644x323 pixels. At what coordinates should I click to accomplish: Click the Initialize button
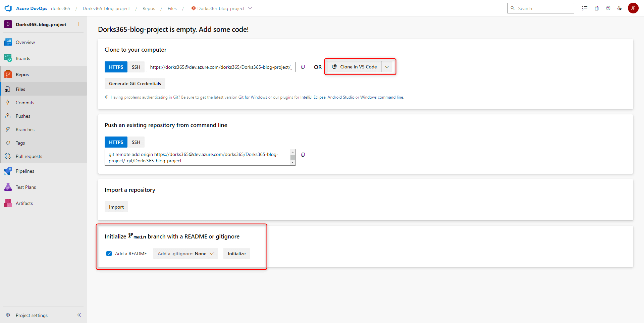coord(237,254)
